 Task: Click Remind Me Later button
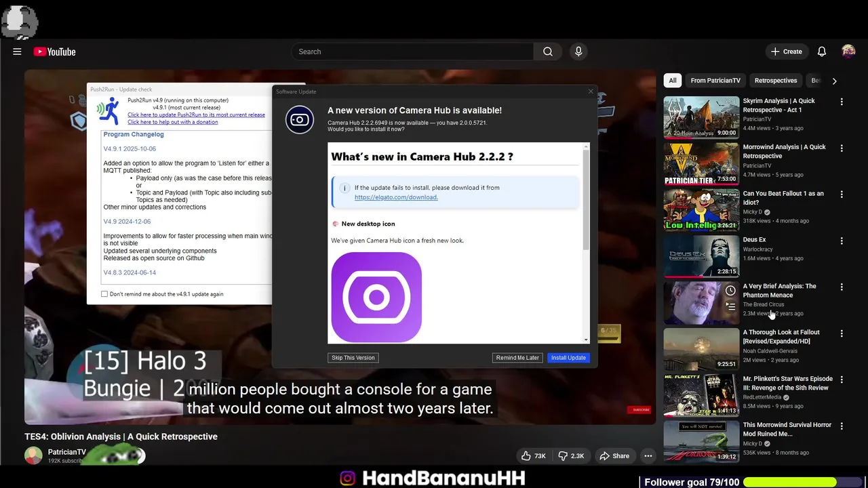pyautogui.click(x=517, y=358)
